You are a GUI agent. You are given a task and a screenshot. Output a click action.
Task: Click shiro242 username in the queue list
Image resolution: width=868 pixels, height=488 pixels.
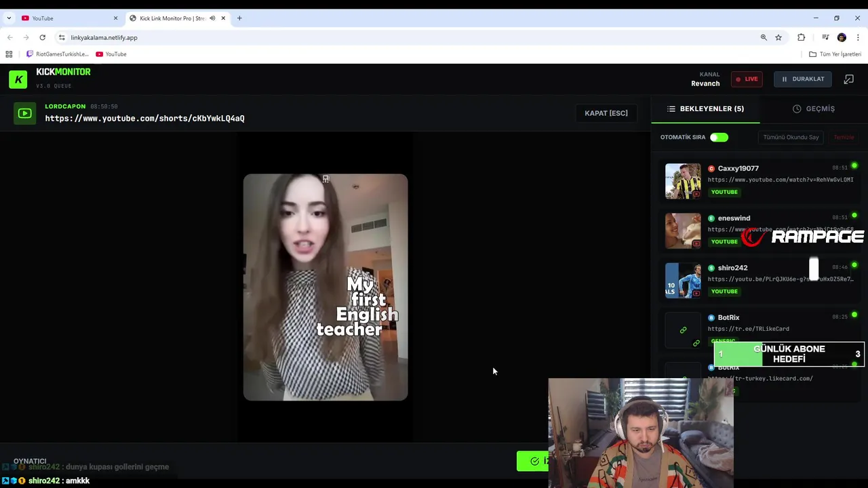coord(732,268)
